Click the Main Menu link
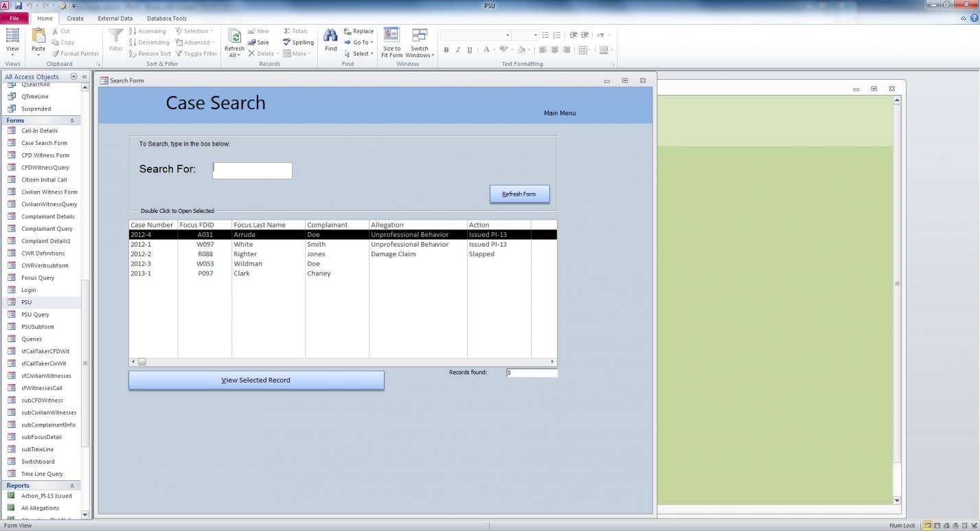The image size is (980, 531). coord(560,113)
